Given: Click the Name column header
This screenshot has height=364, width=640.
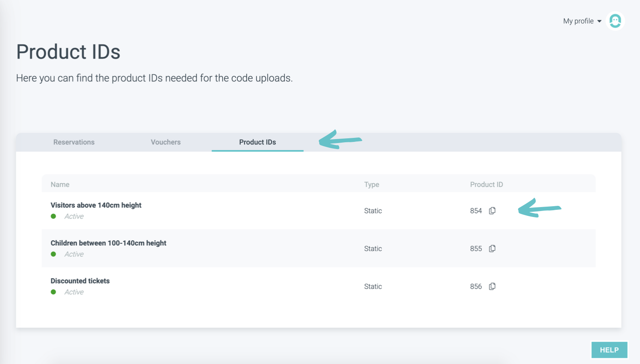Looking at the screenshot, I should point(60,184).
